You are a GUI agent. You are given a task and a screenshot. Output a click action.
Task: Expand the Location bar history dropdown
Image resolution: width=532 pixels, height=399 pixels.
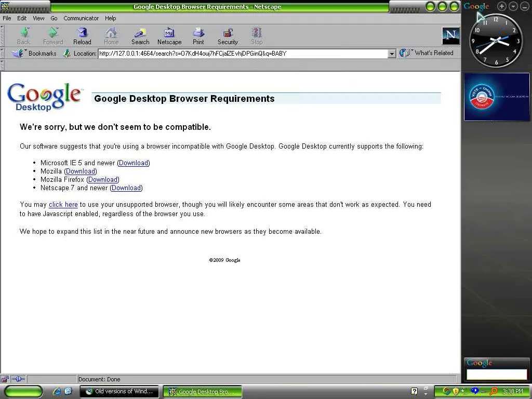pos(392,54)
